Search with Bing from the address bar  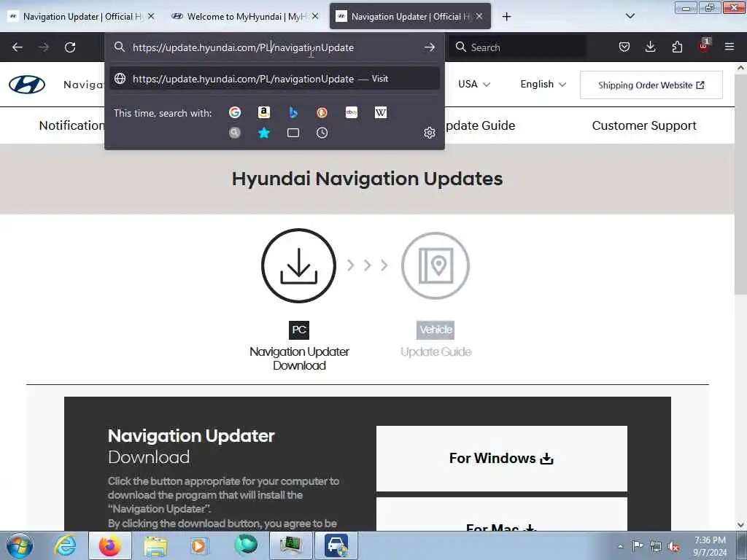(x=293, y=112)
